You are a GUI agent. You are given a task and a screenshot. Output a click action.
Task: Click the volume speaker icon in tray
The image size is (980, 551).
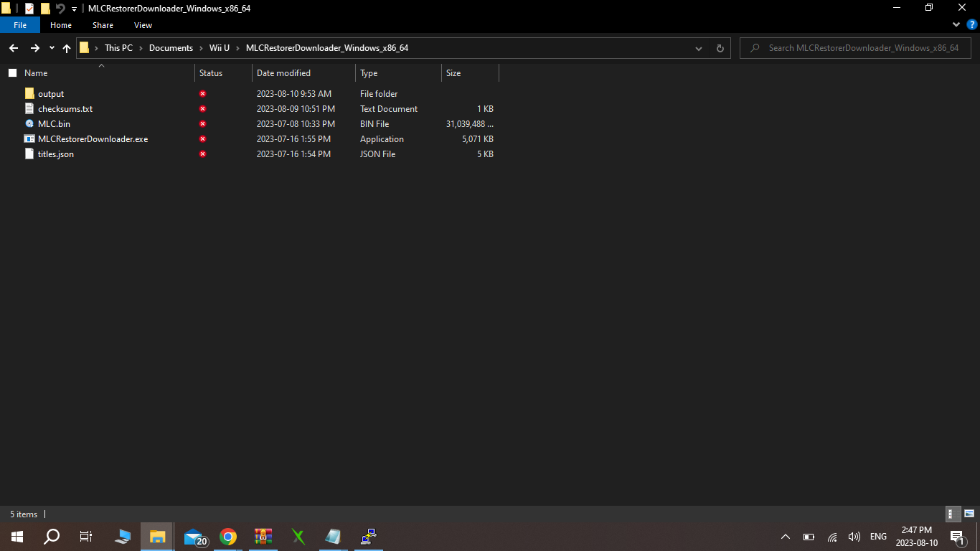(854, 537)
